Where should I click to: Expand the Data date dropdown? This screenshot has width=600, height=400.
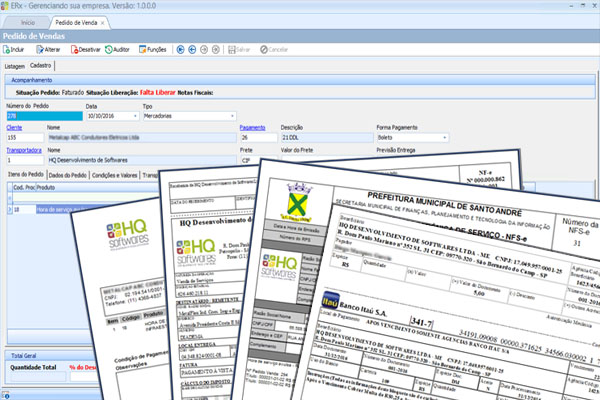135,116
